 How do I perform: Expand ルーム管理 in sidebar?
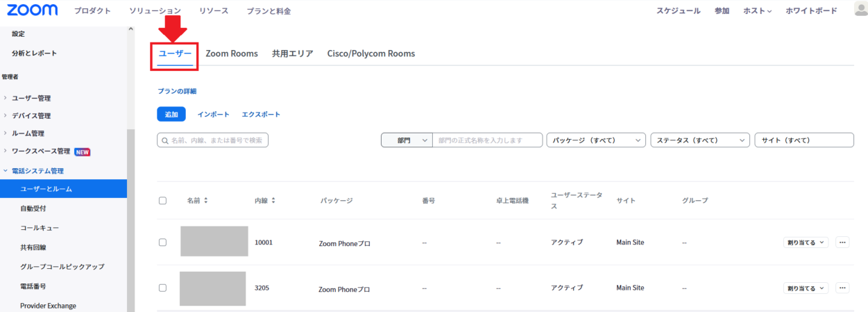click(x=5, y=133)
